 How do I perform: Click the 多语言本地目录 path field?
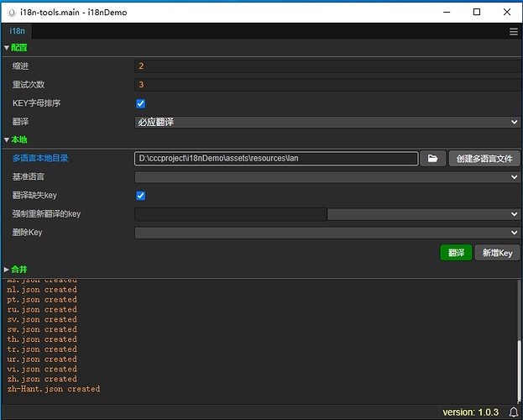(x=276, y=158)
